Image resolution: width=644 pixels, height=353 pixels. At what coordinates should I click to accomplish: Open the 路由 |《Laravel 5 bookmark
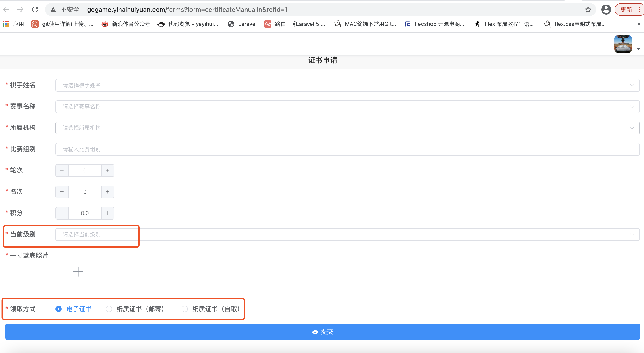coord(295,24)
